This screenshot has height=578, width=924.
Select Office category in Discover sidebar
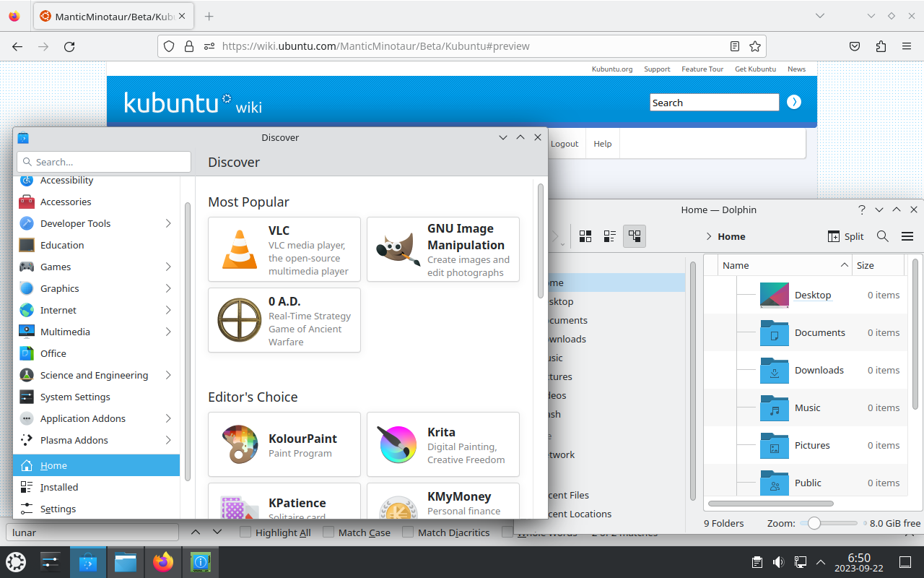(96, 353)
